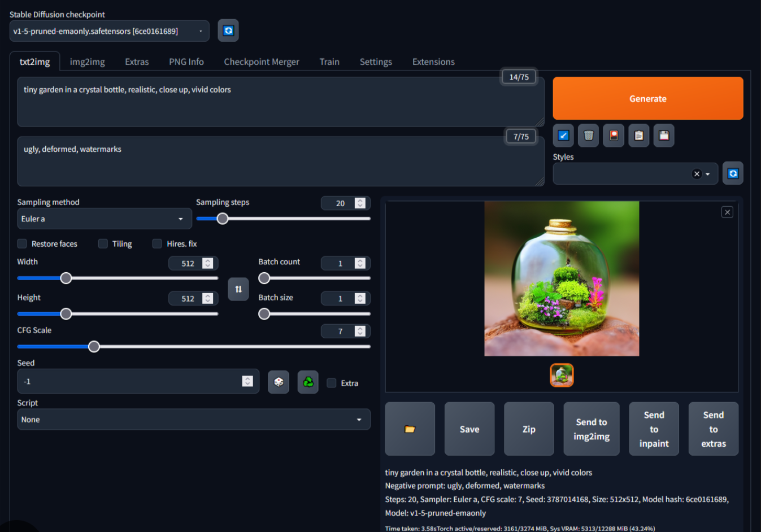Image resolution: width=761 pixels, height=532 pixels.
Task: Refresh the Stable Diffusion checkpoint list
Action: (228, 30)
